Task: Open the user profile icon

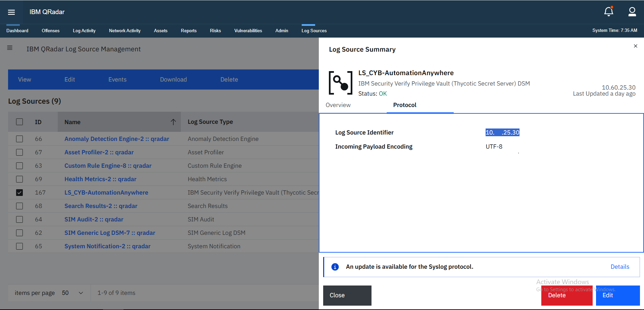Action: 632,12
